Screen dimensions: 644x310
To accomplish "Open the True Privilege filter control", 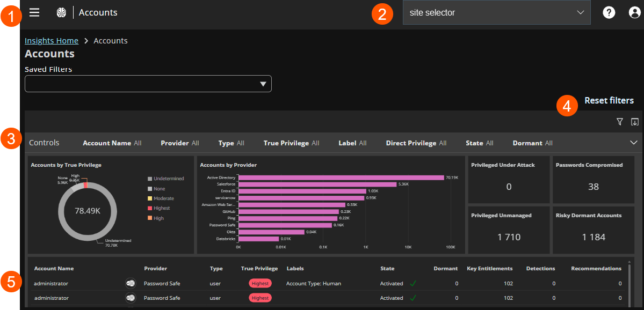I will click(x=291, y=143).
